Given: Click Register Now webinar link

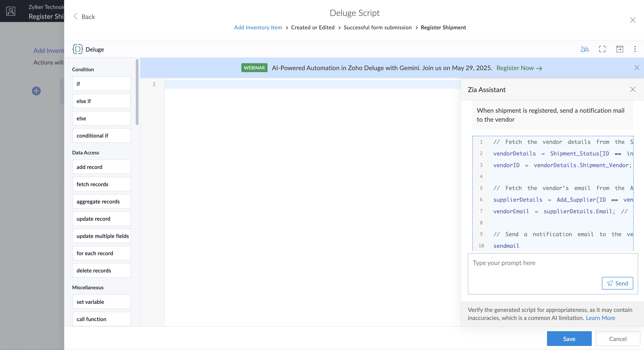Looking at the screenshot, I should [x=519, y=68].
